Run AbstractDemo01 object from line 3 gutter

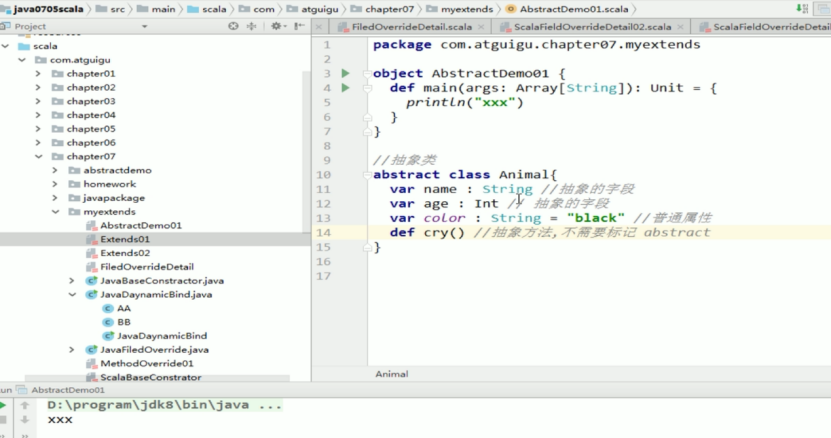click(346, 73)
